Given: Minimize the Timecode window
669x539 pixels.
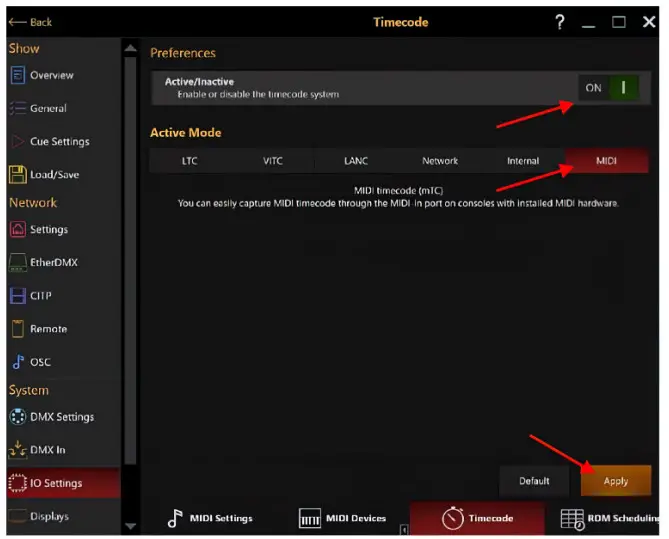Looking at the screenshot, I should coord(588,26).
